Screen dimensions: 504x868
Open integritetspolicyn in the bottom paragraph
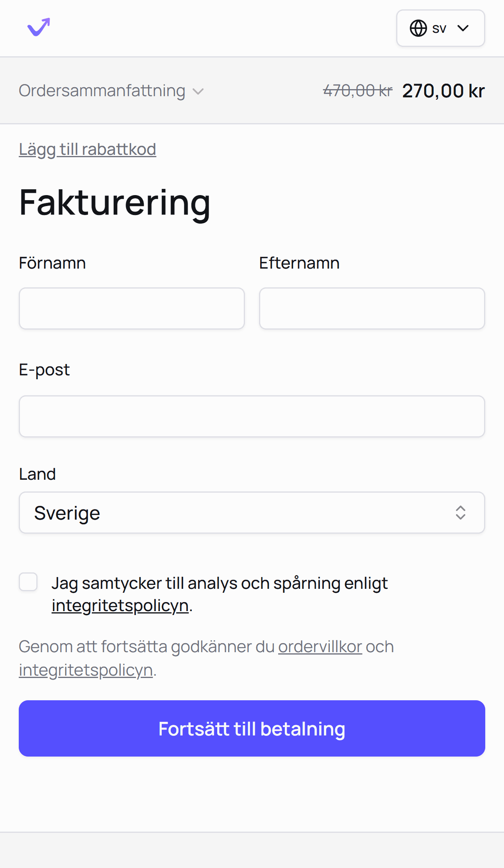86,669
